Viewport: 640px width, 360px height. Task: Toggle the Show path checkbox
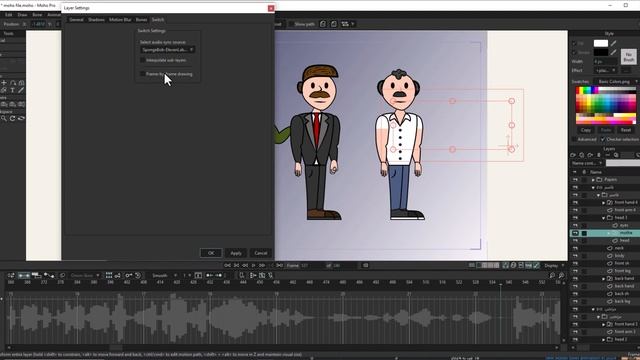tap(291, 24)
